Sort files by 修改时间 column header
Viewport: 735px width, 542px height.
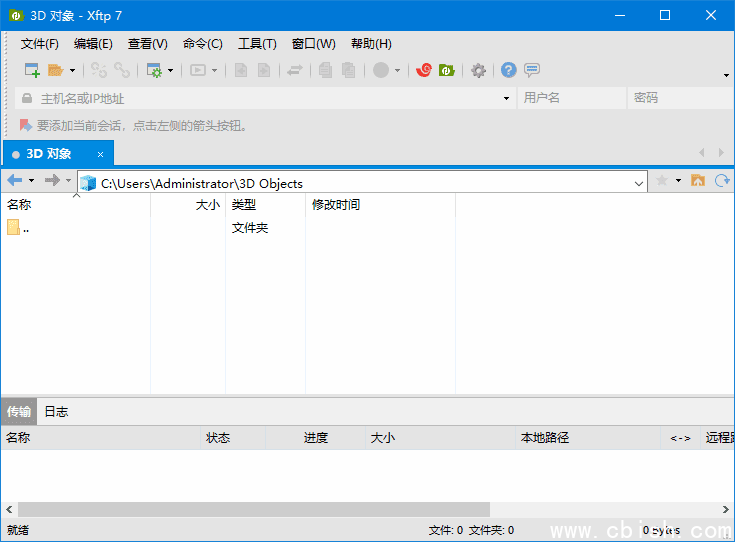point(336,205)
